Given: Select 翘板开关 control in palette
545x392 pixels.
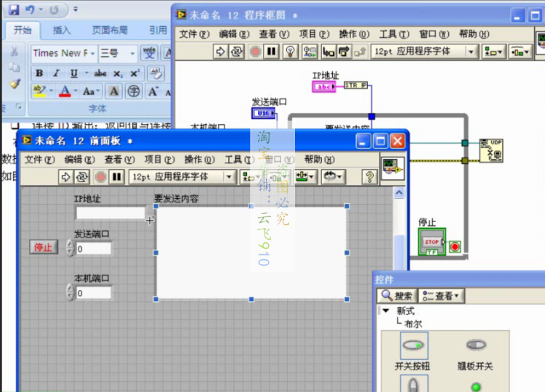Looking at the screenshot, I should click(x=476, y=345).
